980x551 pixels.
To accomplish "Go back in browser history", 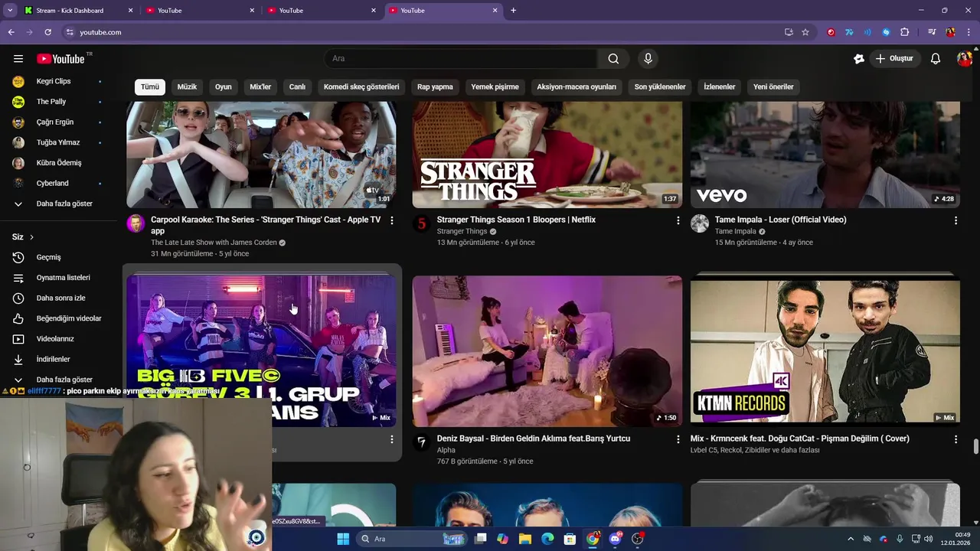I will click(x=11, y=32).
